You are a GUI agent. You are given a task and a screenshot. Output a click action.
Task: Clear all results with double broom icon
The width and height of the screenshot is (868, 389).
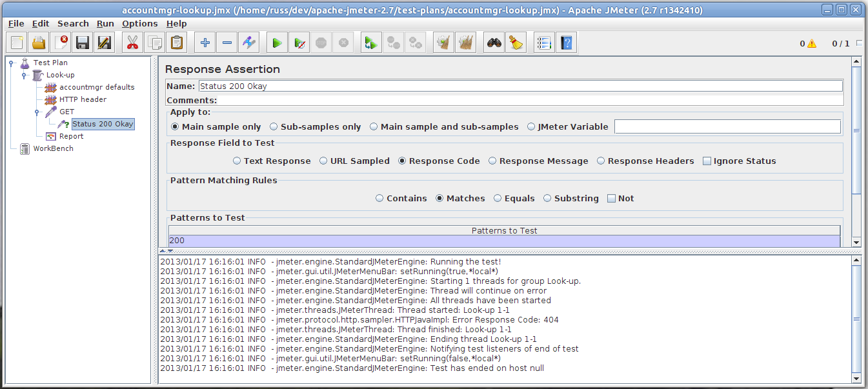click(466, 43)
